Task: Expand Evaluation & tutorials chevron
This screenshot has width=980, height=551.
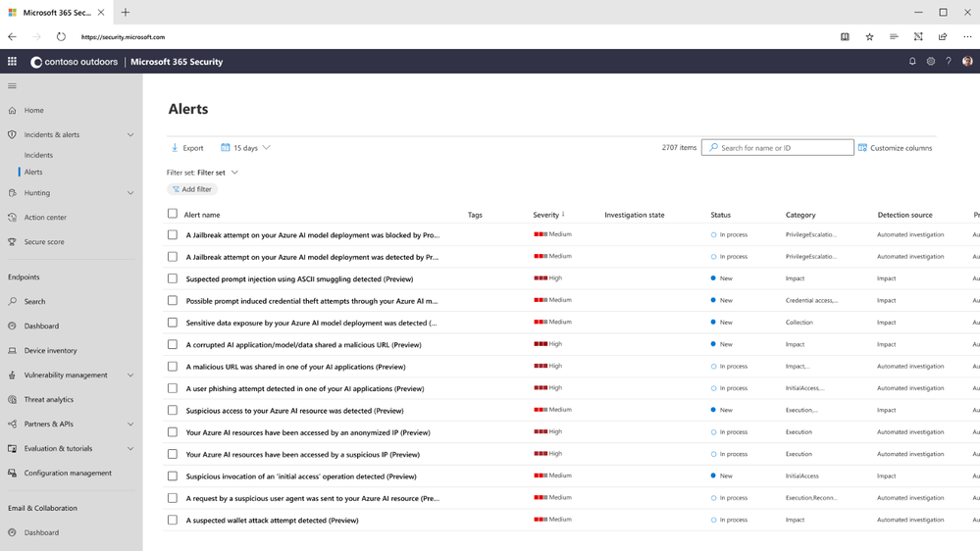Action: [130, 449]
